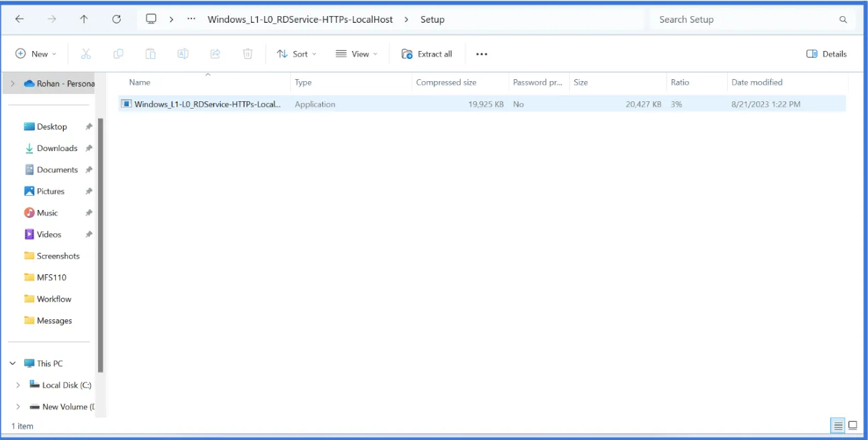Click the 20,427 KB size value
The image size is (868, 440).
click(x=643, y=104)
